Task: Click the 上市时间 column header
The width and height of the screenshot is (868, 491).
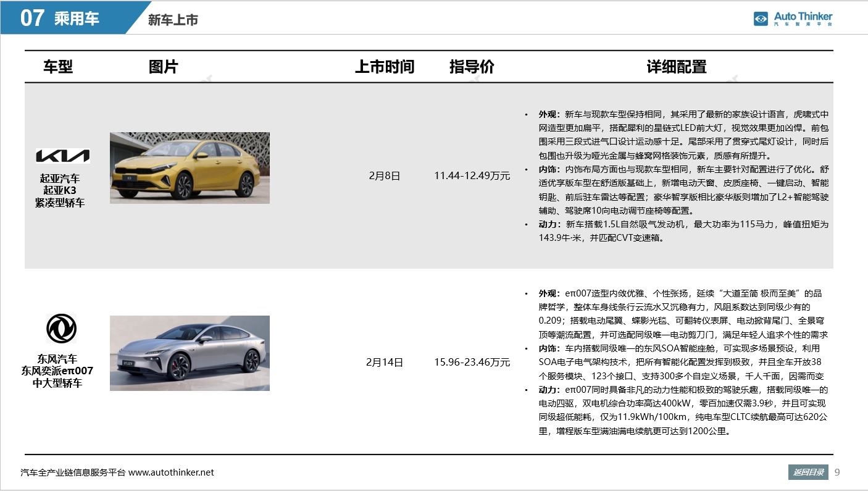Action: [x=385, y=67]
